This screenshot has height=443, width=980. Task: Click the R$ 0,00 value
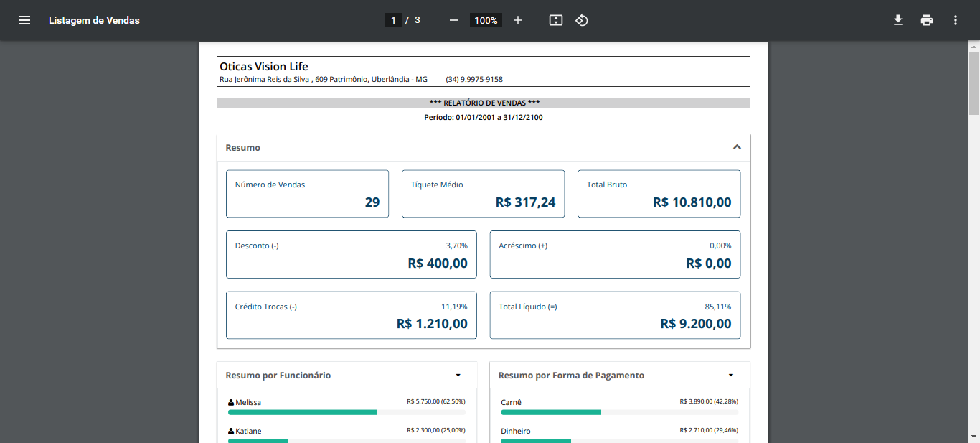(x=709, y=264)
